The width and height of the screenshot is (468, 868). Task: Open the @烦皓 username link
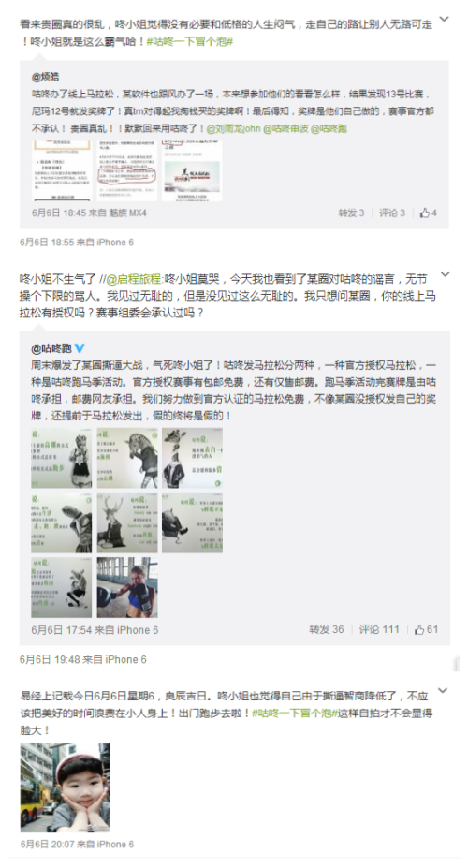45,77
